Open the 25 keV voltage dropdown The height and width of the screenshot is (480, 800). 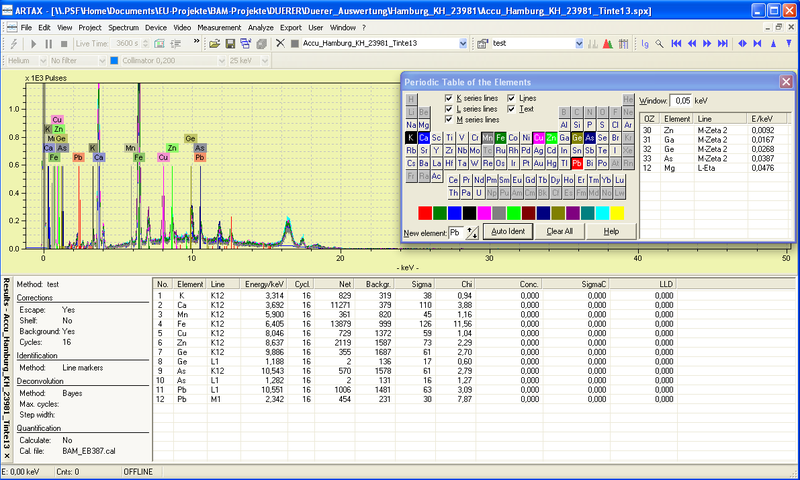(265, 61)
